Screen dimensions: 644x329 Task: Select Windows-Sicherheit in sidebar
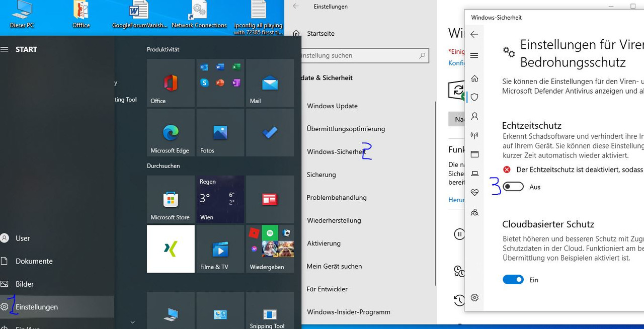336,151
